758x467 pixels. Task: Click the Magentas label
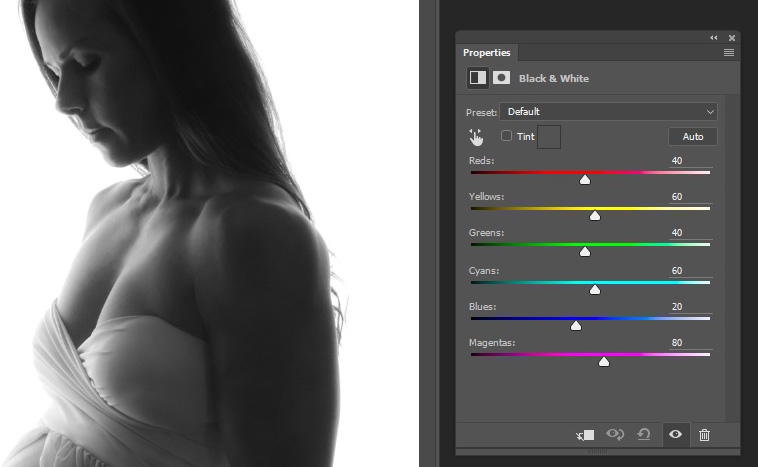click(x=492, y=342)
